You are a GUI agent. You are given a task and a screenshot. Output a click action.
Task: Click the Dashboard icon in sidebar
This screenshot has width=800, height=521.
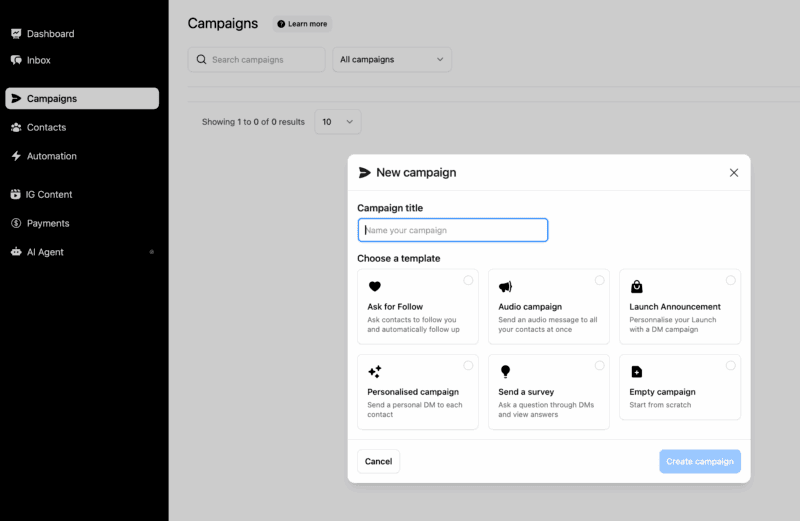[16, 34]
